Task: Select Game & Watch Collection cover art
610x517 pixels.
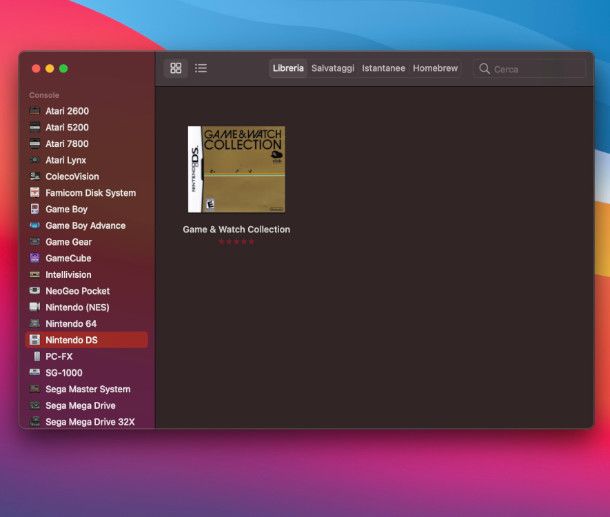Action: tap(237, 169)
